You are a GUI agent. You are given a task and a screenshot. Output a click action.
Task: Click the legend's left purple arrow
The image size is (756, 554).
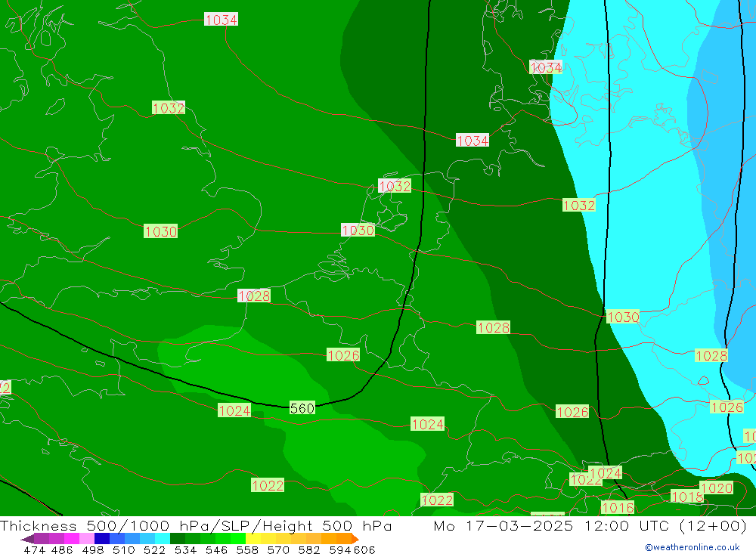[x=27, y=539]
